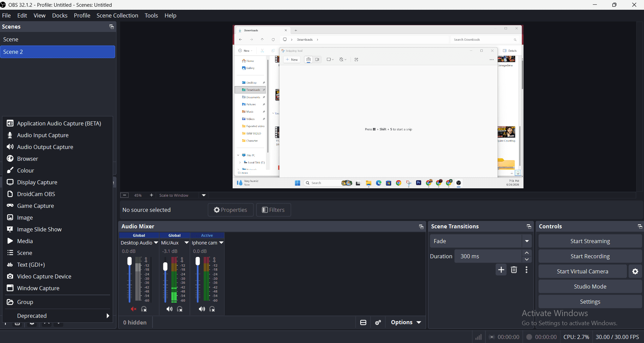
Task: Open Desktop Audio channel dropdown
Action: 156,243
